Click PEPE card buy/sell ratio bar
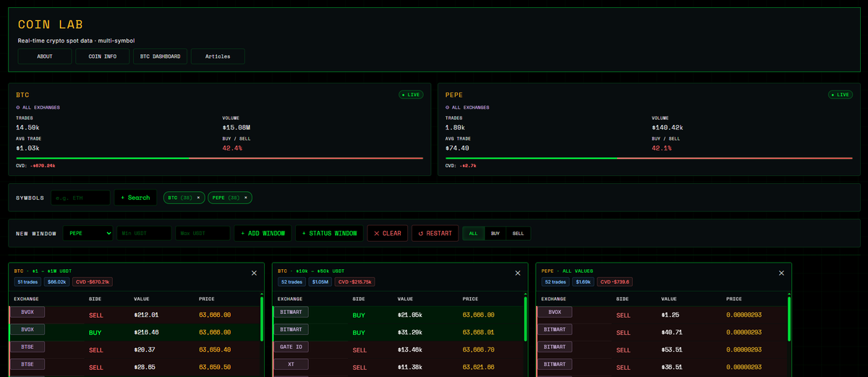This screenshot has height=377, width=868. click(x=649, y=158)
